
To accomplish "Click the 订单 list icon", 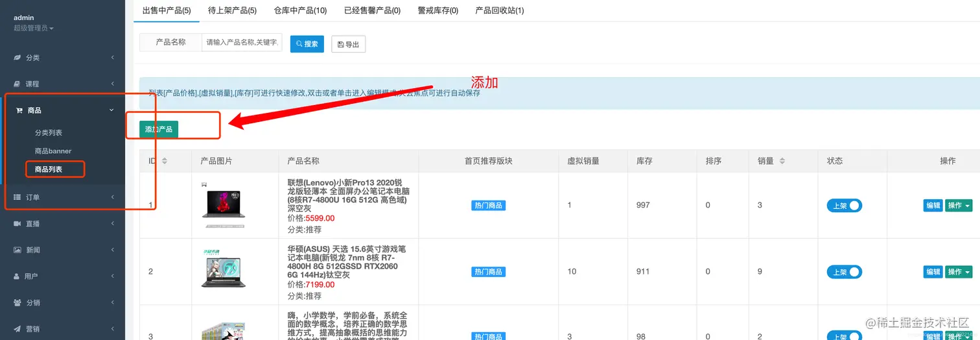I will (18, 197).
